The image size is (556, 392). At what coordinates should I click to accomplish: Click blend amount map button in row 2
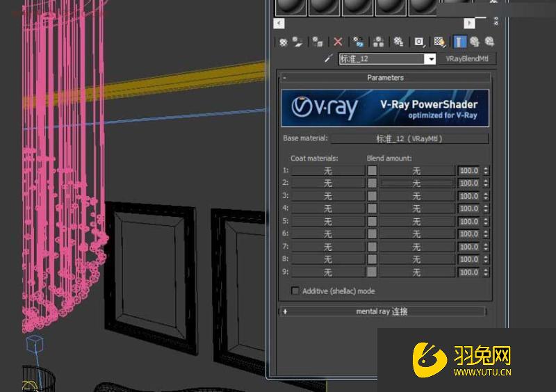click(x=417, y=183)
